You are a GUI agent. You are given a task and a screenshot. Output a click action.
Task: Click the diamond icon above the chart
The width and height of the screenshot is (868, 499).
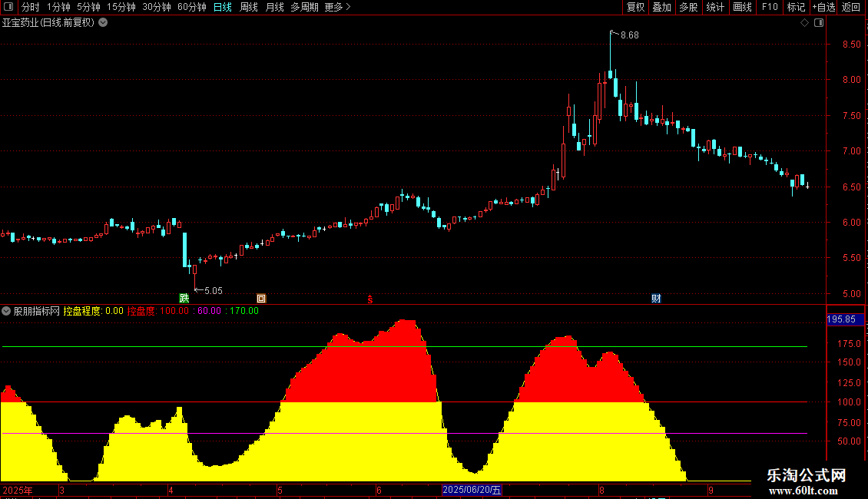coord(804,23)
